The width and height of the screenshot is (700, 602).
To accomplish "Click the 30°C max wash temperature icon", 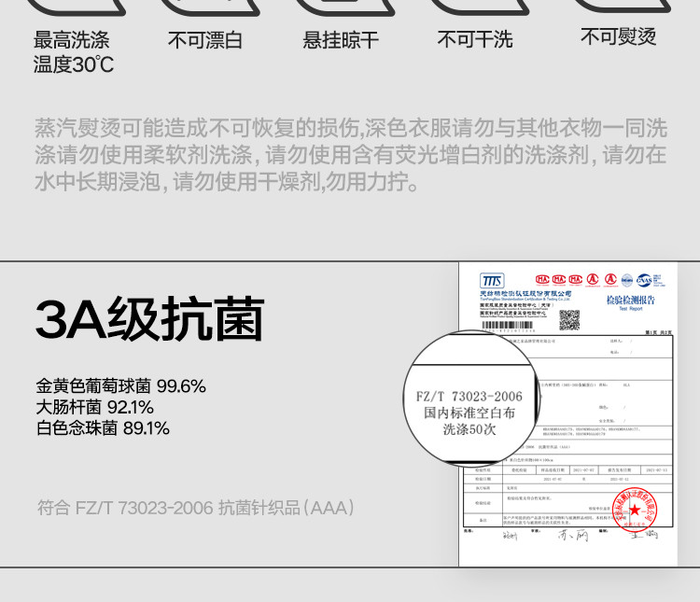I will 73,7.
